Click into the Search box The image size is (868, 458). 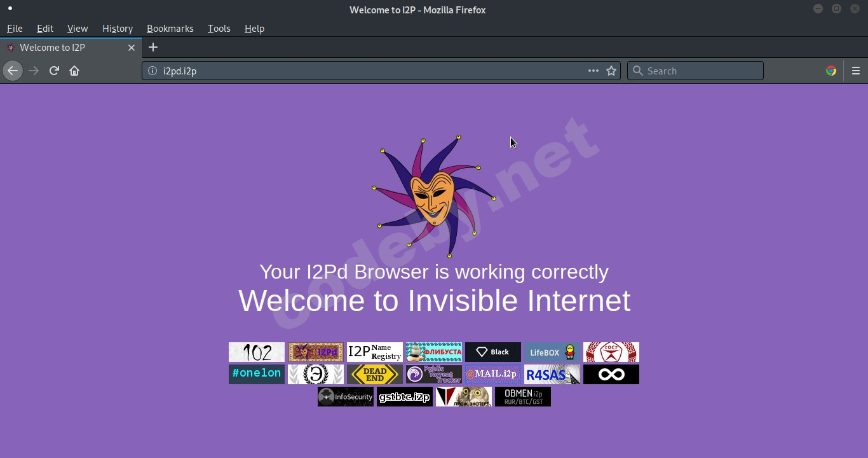coord(695,71)
